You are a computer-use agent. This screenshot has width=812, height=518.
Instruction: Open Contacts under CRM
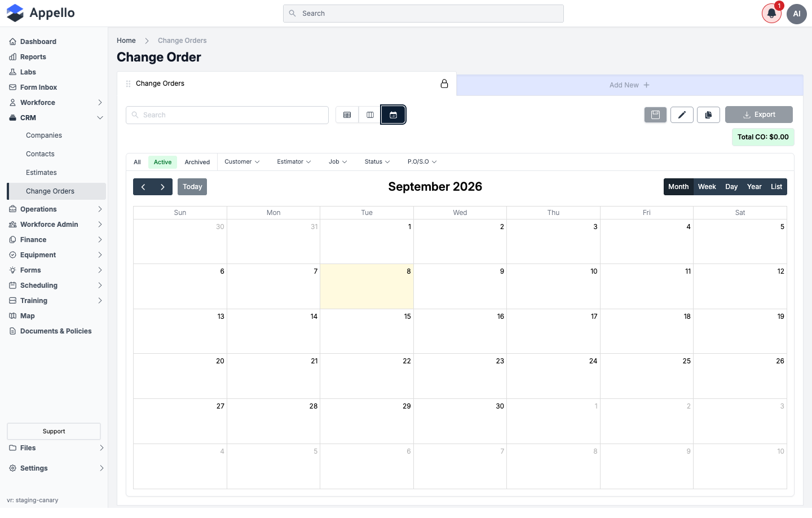(x=40, y=154)
